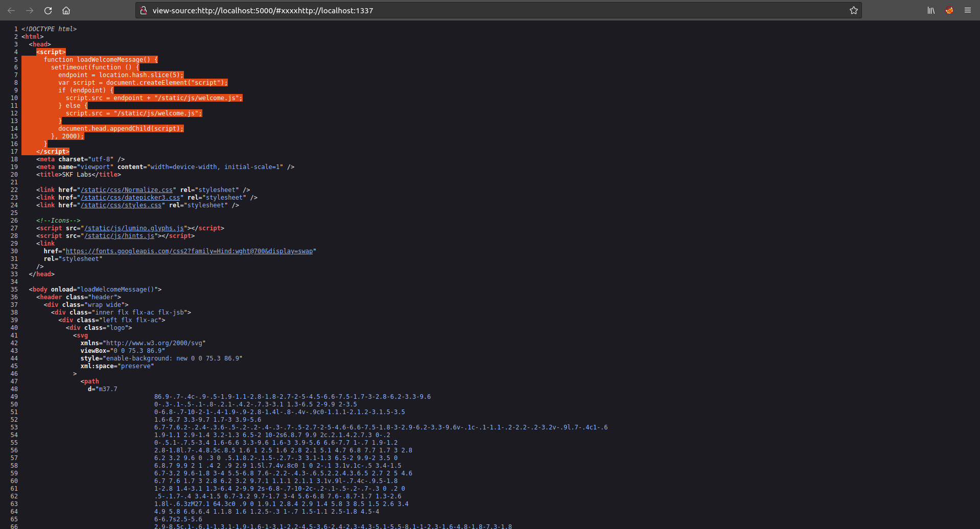Click the <!--Icons--> comment

tap(58, 221)
